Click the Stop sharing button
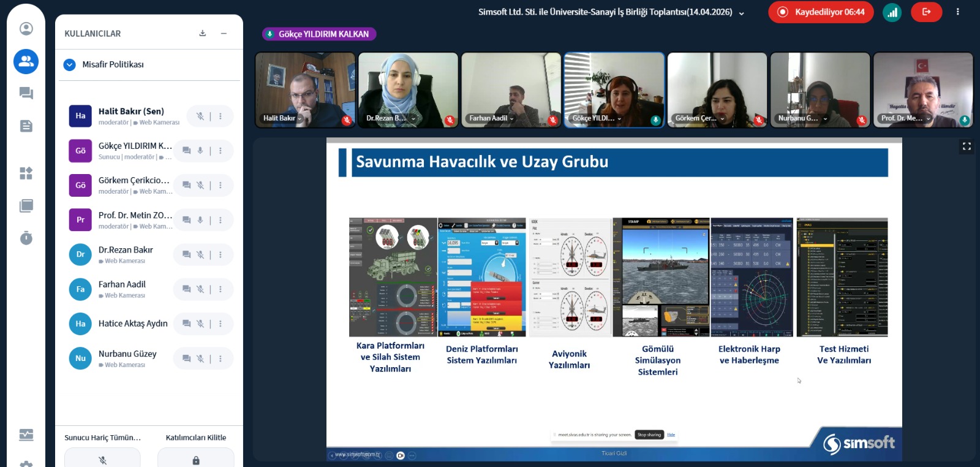The image size is (980, 467). (x=649, y=435)
